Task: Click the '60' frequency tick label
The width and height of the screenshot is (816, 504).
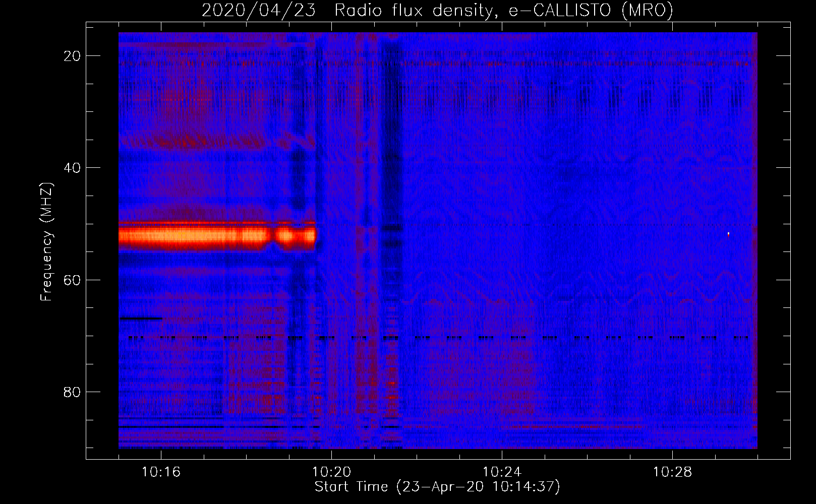Action: pos(72,280)
